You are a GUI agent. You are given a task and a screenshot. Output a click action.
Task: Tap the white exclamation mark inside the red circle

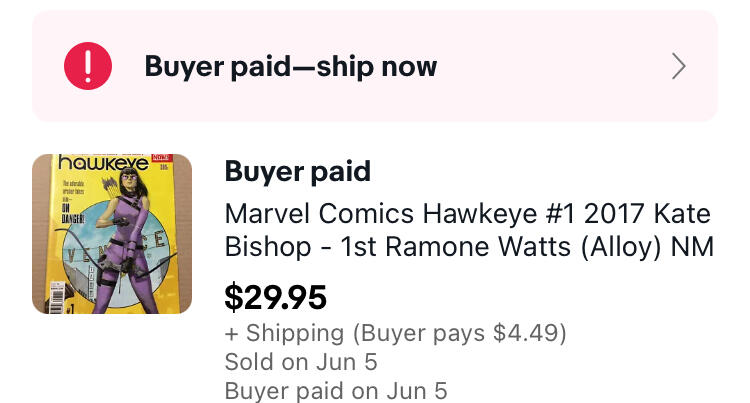click(x=88, y=66)
